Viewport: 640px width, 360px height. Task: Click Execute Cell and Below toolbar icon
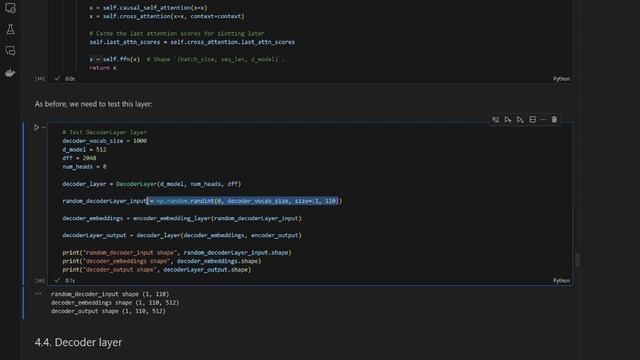[520, 120]
